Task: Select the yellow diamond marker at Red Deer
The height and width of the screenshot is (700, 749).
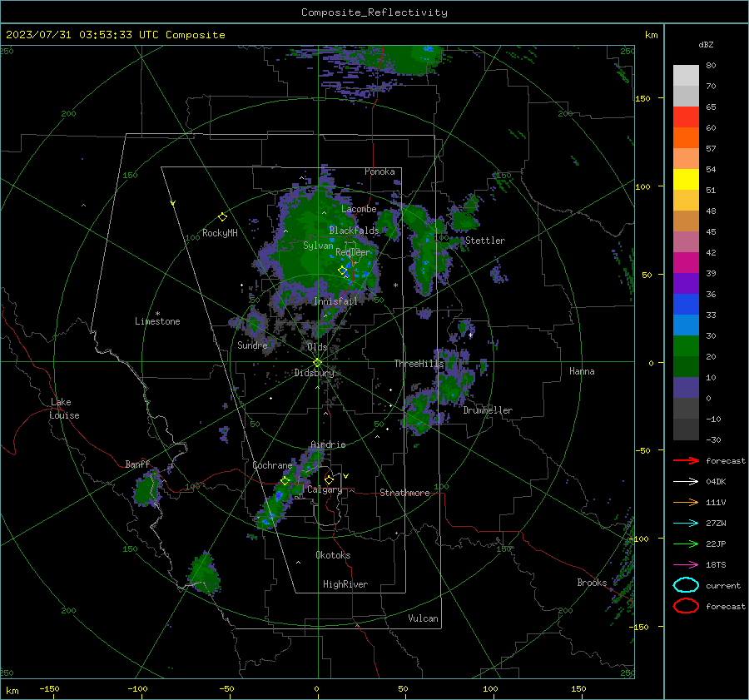Action: click(342, 271)
